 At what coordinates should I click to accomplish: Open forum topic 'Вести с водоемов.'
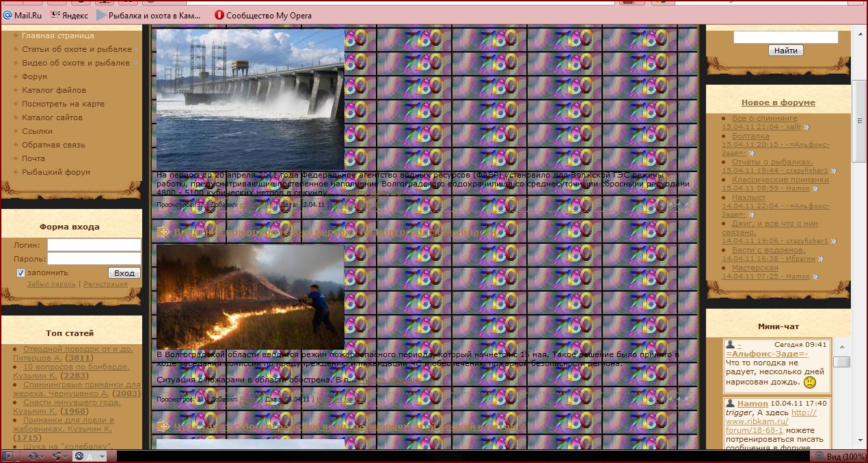coord(768,251)
